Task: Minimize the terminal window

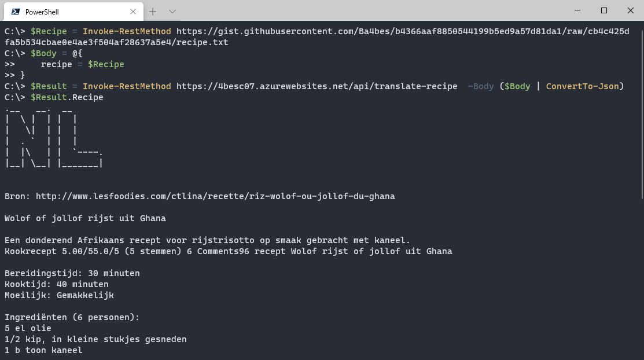Action: click(x=576, y=10)
